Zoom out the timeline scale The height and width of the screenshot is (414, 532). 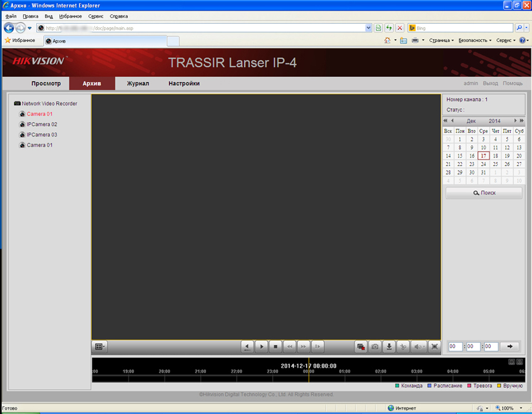pos(511,361)
